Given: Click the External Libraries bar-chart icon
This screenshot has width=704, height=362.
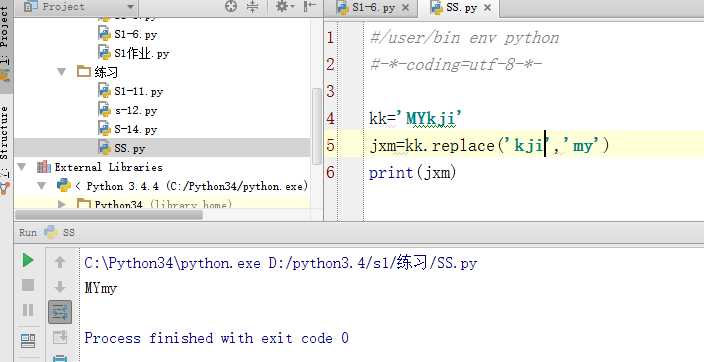Looking at the screenshot, I should point(44,167).
